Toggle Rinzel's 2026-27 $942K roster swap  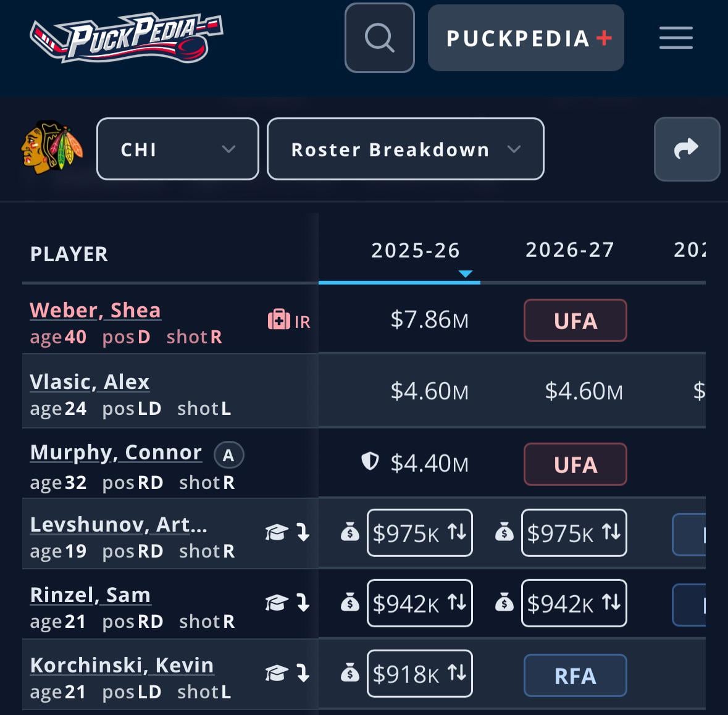[574, 603]
